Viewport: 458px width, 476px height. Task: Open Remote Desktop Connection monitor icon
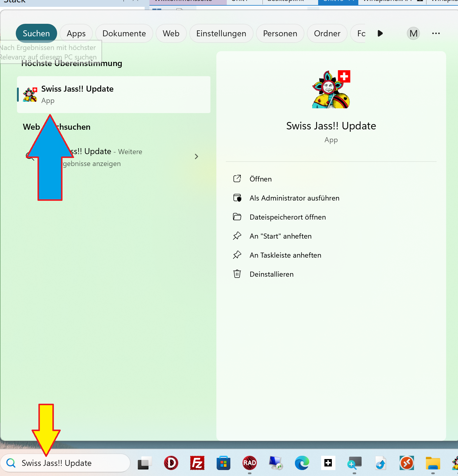coord(276,463)
